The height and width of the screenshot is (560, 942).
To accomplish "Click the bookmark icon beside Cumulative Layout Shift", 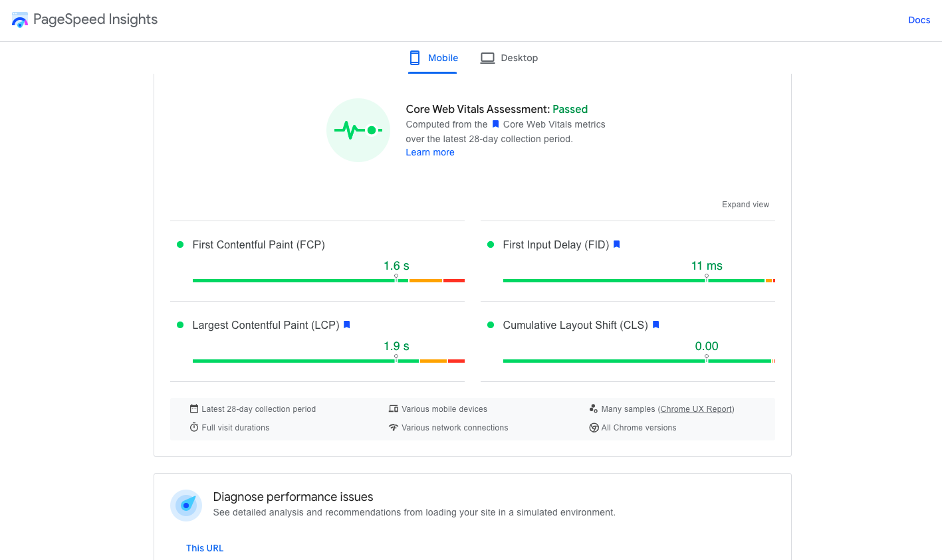I will [655, 325].
